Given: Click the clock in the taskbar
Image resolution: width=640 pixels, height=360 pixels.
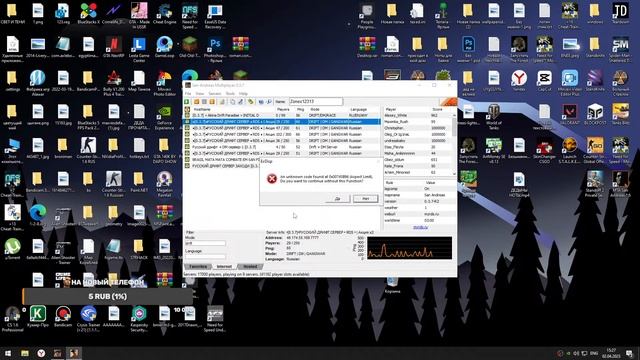Looking at the screenshot, I should (x=611, y=353).
